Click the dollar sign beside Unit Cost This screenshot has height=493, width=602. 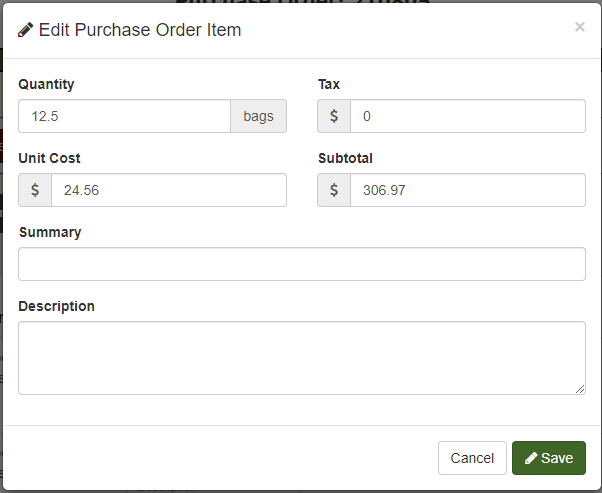tap(35, 190)
